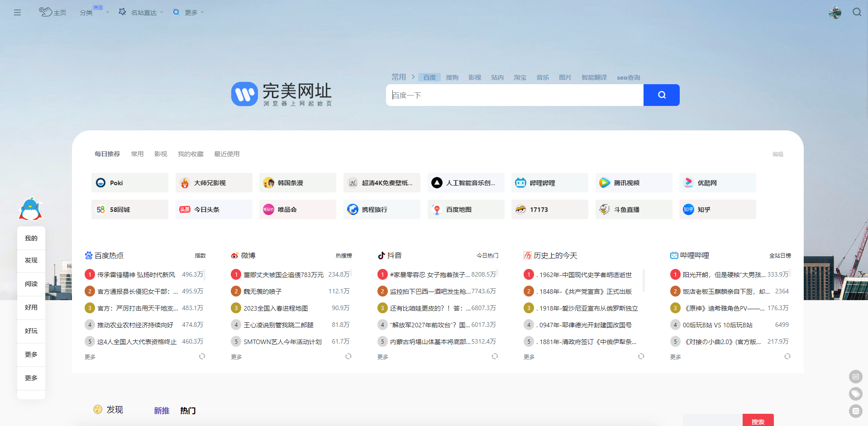Image resolution: width=868 pixels, height=426 pixels.
Task: Switch to 热门 discover tab
Action: [x=188, y=411]
